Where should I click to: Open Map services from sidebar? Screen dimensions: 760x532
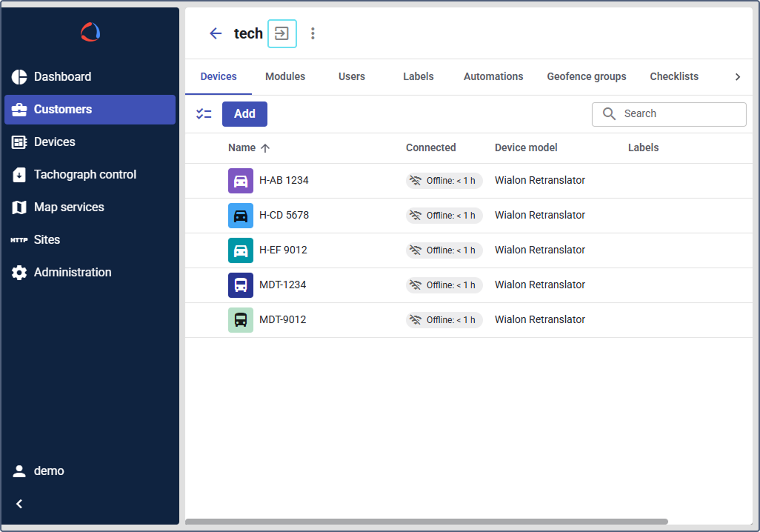(x=69, y=207)
